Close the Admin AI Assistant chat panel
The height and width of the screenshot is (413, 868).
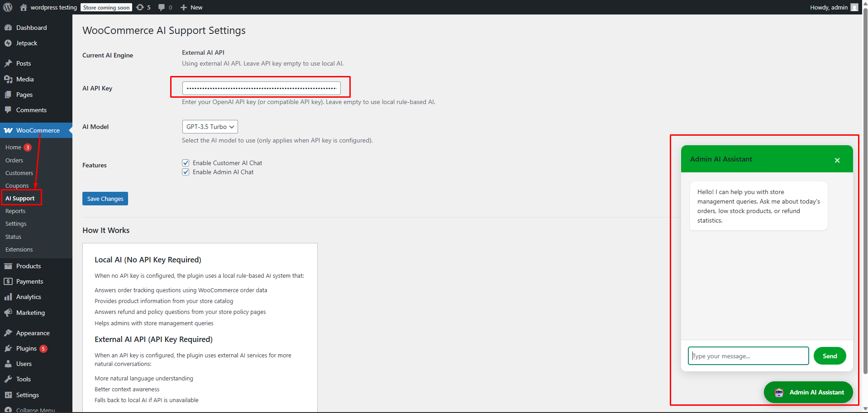tap(837, 160)
